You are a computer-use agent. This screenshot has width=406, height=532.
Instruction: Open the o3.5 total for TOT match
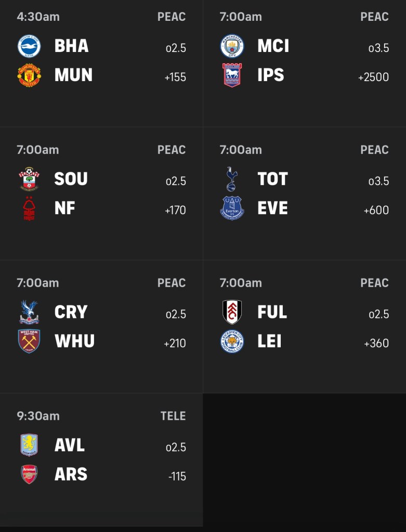[378, 181]
